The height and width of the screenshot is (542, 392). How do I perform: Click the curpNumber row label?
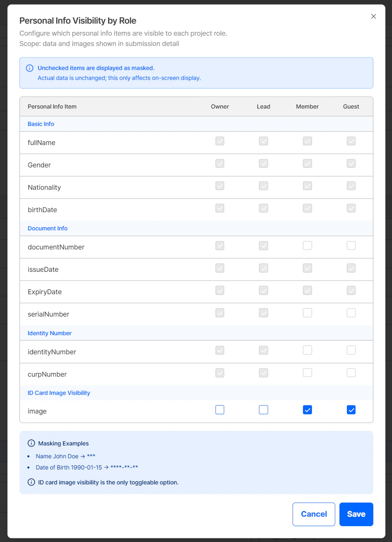[47, 374]
